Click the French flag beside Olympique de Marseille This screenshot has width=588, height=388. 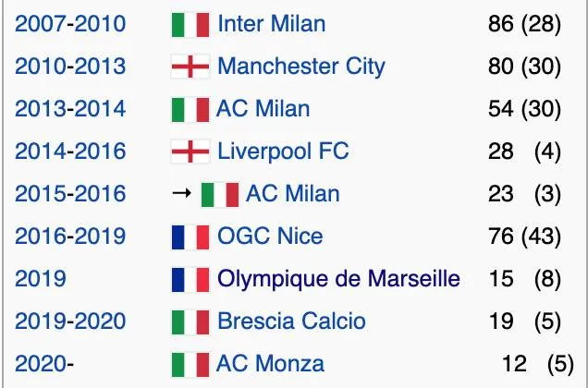click(190, 279)
